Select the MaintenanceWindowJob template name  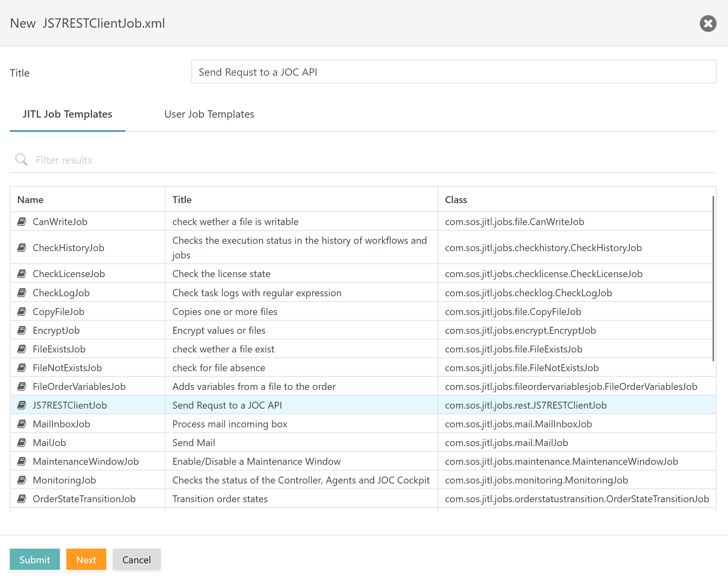click(x=86, y=461)
